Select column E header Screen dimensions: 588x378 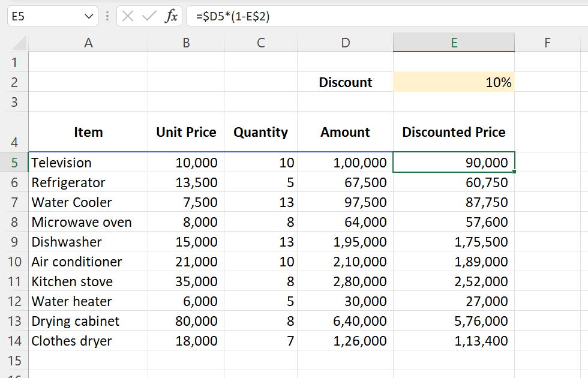click(454, 43)
